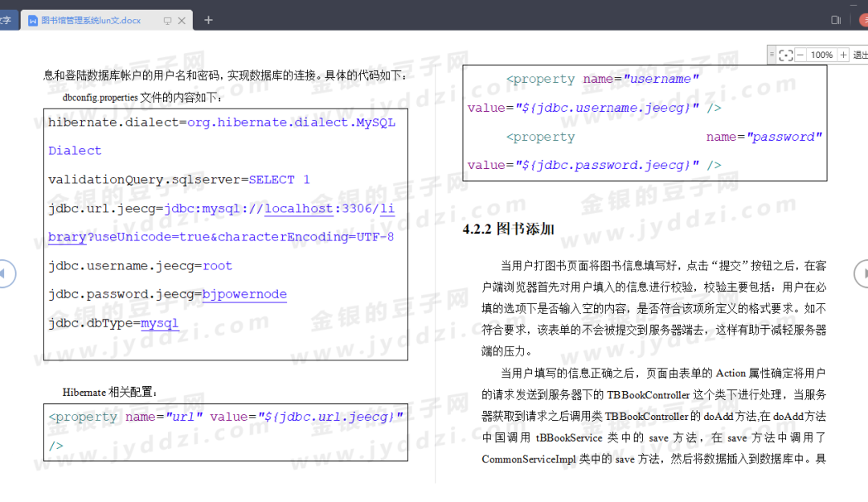The height and width of the screenshot is (502, 868).
Task: Go to next page with right arrow
Action: pos(862,274)
